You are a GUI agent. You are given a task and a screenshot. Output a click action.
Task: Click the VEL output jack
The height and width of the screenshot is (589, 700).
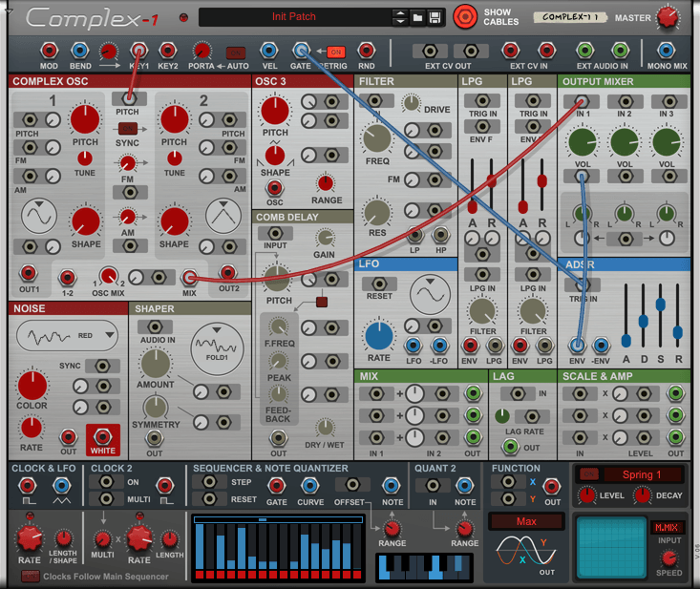(268, 51)
